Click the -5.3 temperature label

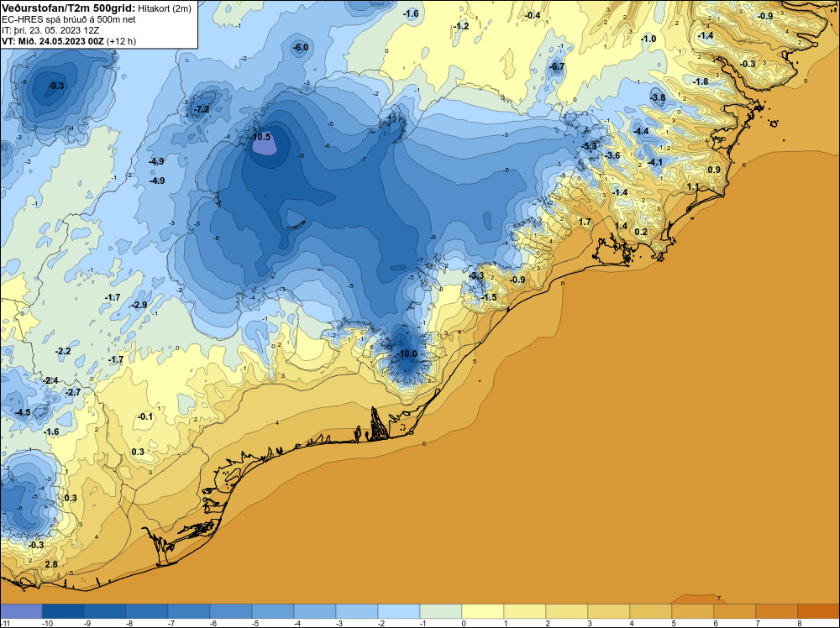pos(590,146)
